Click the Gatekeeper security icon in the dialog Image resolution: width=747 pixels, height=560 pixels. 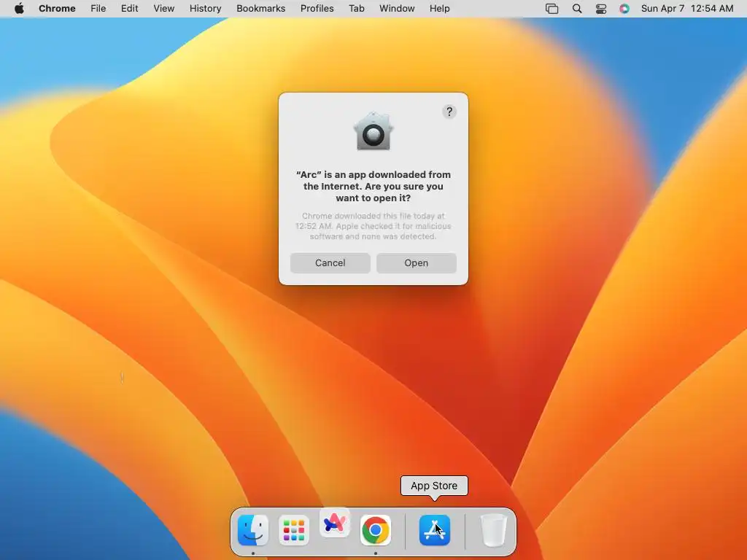point(373,131)
